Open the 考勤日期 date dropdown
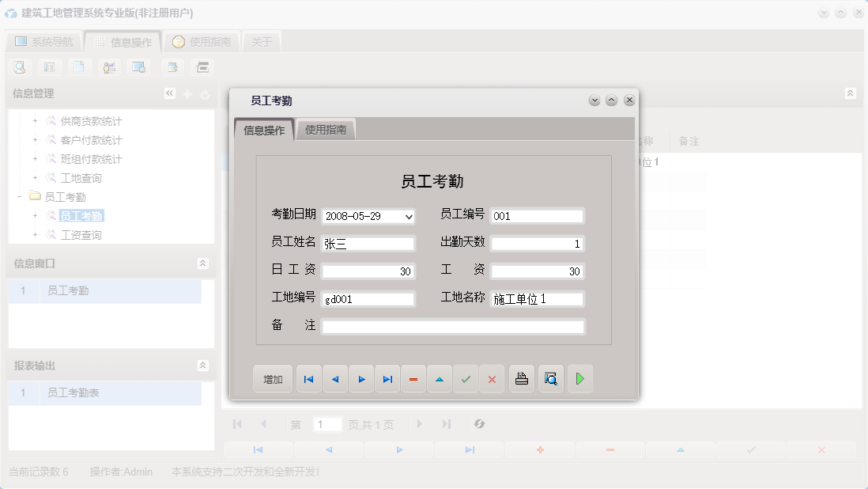The height and width of the screenshot is (489, 868). (x=409, y=215)
